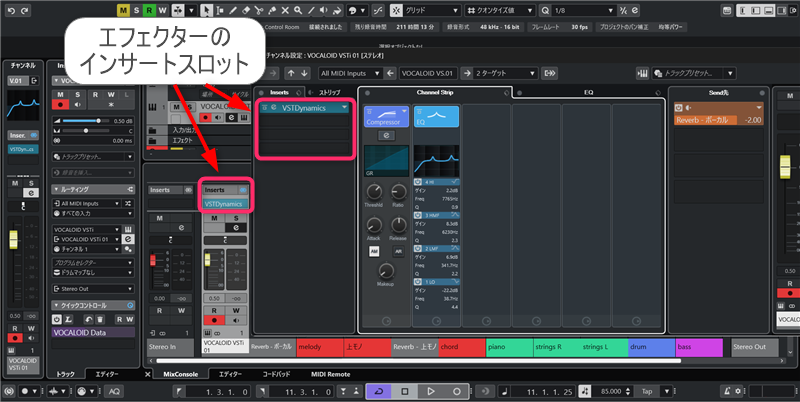Viewport: 800px width, 402px height.
Task: Click the compressor Threshold knob
Action: pos(374,192)
